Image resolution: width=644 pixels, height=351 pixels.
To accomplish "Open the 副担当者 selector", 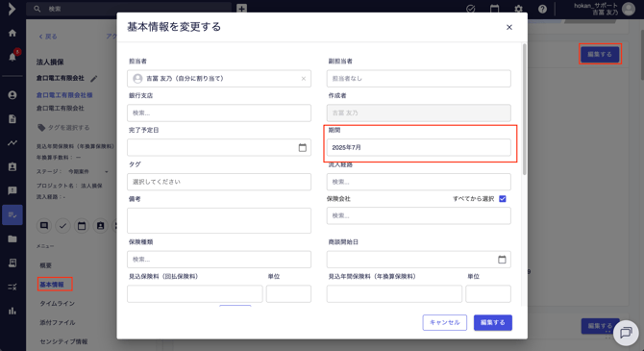I will click(x=418, y=79).
